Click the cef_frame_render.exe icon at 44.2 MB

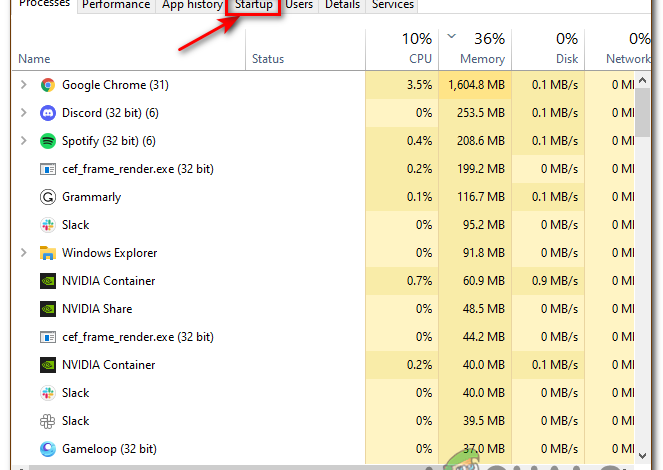48,337
